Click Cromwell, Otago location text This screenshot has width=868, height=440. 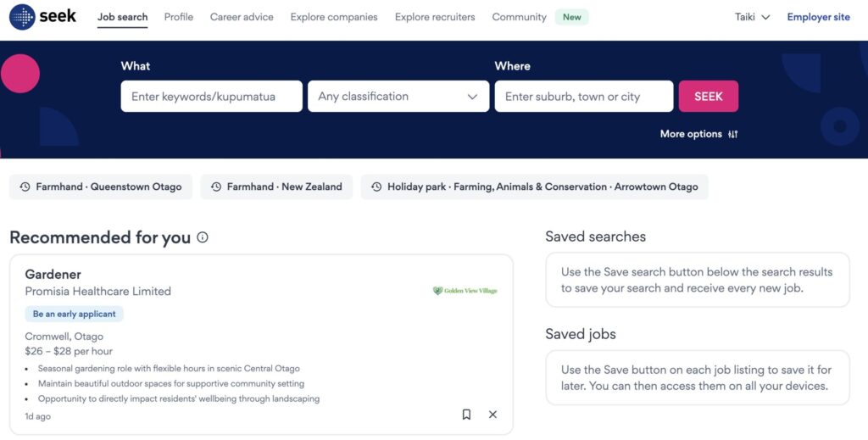(64, 337)
